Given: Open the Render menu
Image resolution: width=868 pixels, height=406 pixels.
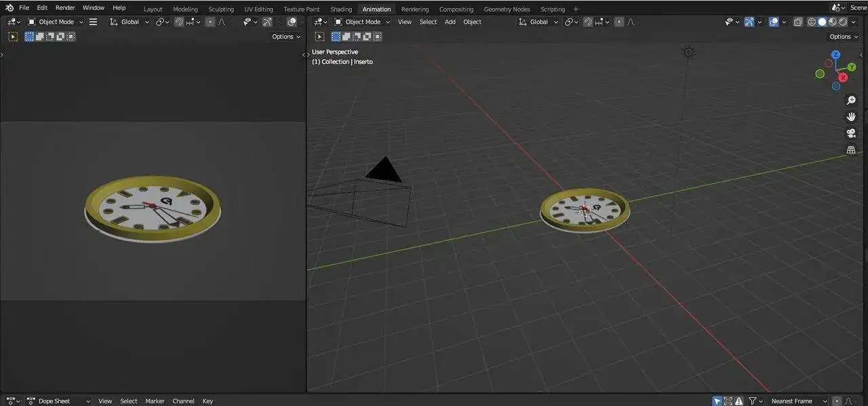Looking at the screenshot, I should (x=65, y=7).
